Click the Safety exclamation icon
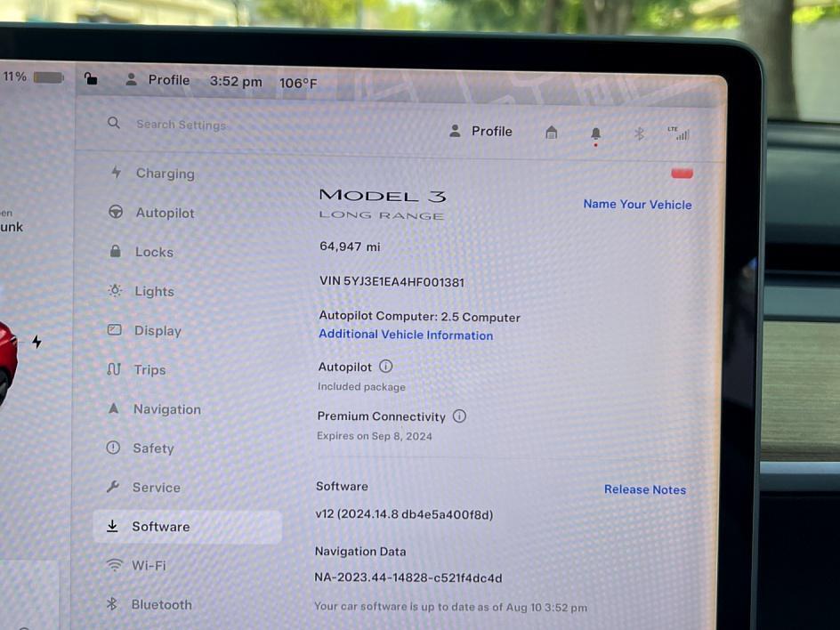 click(113, 448)
